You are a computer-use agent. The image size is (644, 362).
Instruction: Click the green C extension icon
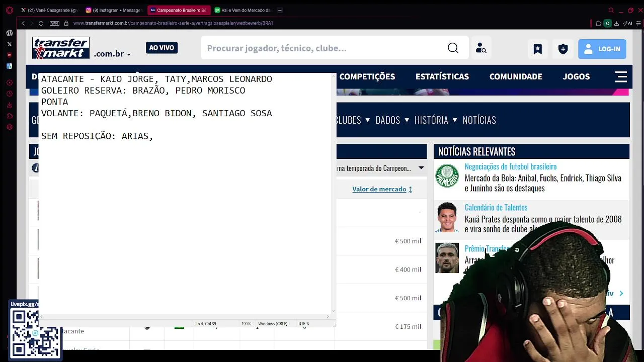pos(607,23)
